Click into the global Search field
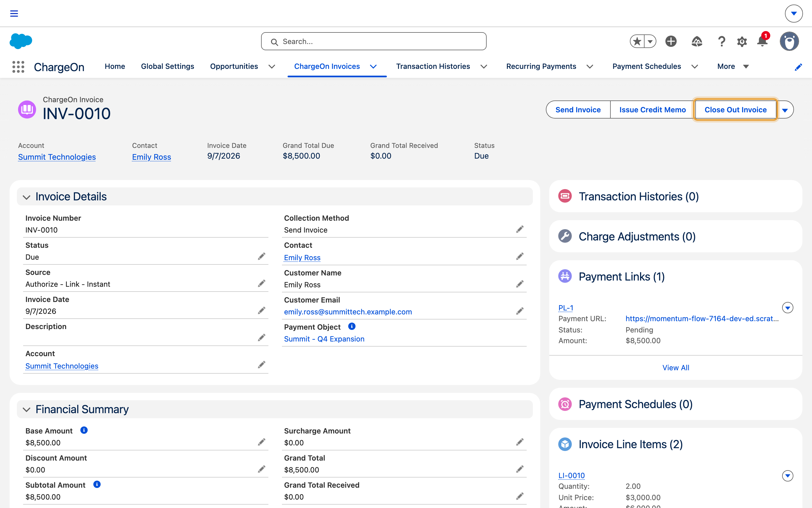 click(x=374, y=41)
